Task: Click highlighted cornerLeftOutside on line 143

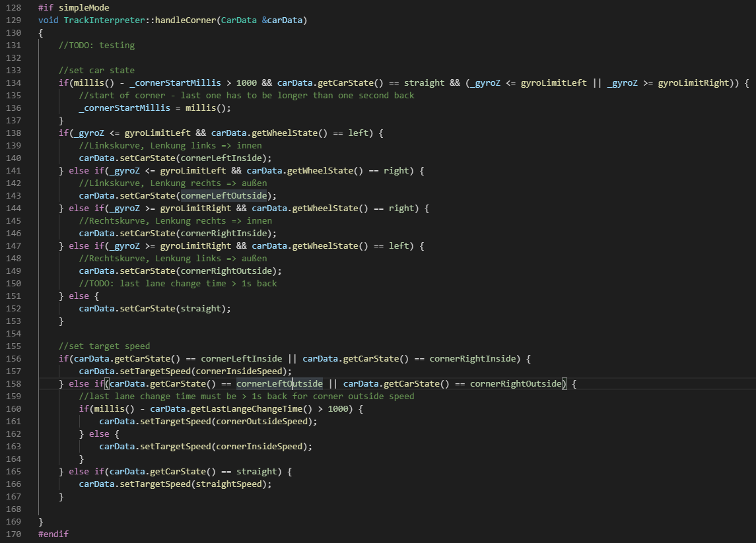Action: pos(223,195)
